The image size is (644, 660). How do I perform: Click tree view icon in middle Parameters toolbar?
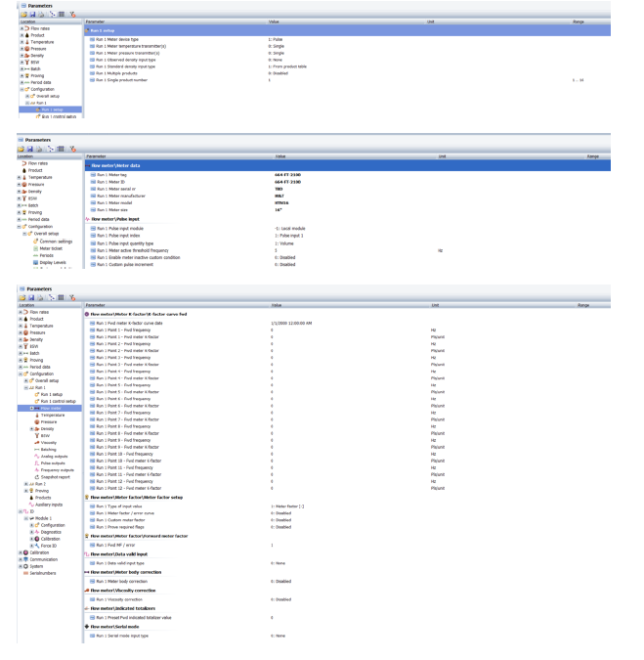click(x=51, y=149)
